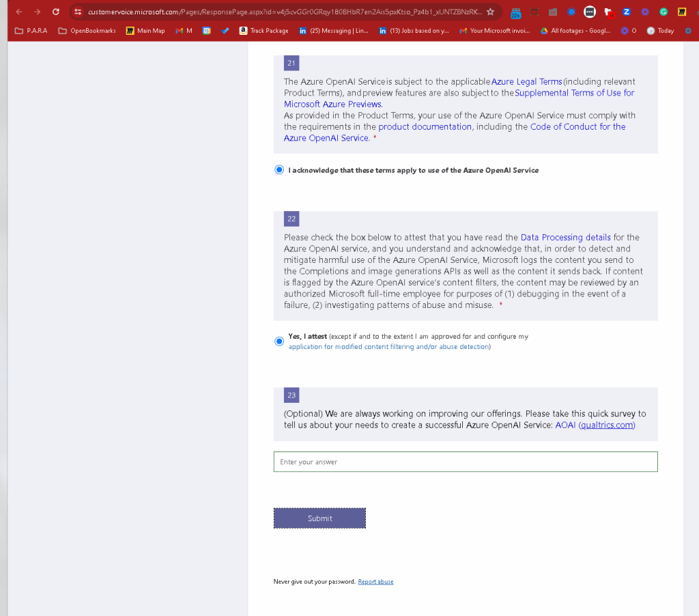This screenshot has width=699, height=616.
Task: Open the product documentation link
Action: coord(425,126)
